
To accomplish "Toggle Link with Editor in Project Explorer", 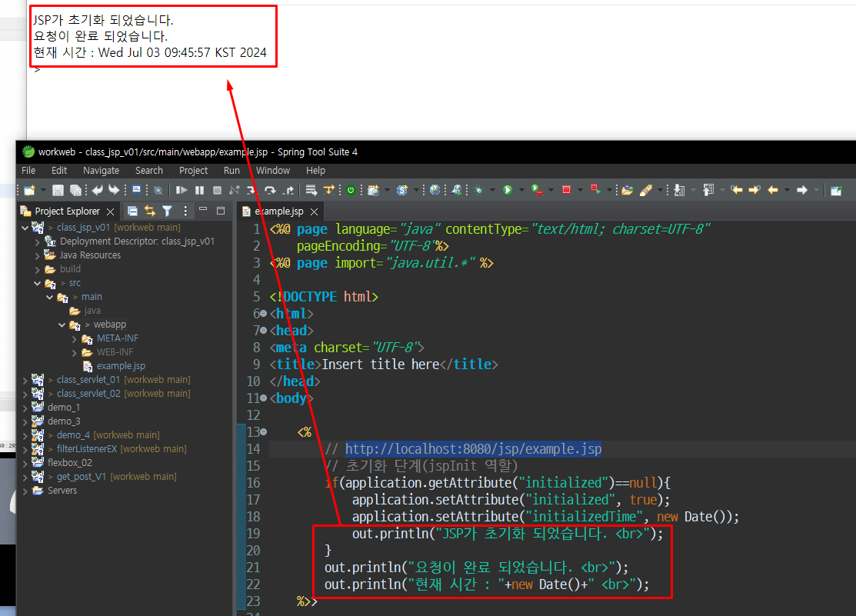I will [x=149, y=211].
